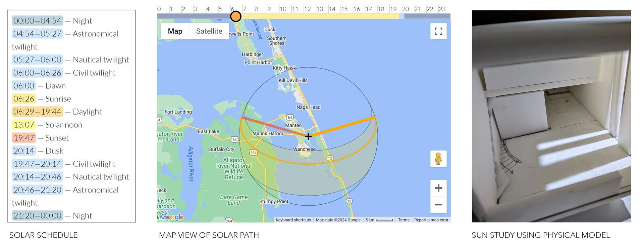Click the 21:20—00:00 Night badge
Viewport: 644px width, 246px height.
[x=37, y=216]
